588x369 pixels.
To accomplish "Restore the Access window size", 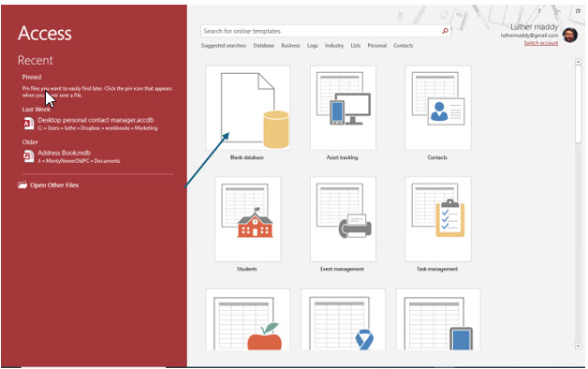I will click(x=578, y=11).
